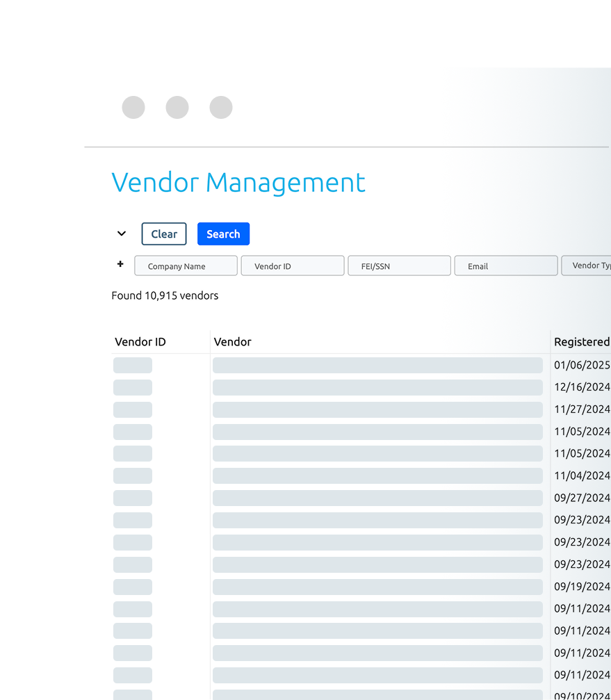Click vendor ID cell in 09/19/2024 row
This screenshot has width=611, height=700.
(133, 587)
